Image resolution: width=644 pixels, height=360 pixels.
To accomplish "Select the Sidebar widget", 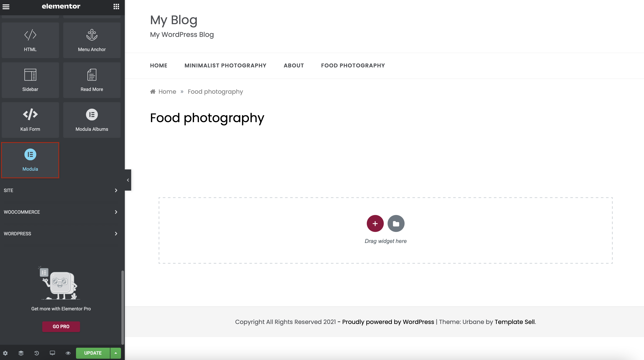I will pyautogui.click(x=30, y=80).
